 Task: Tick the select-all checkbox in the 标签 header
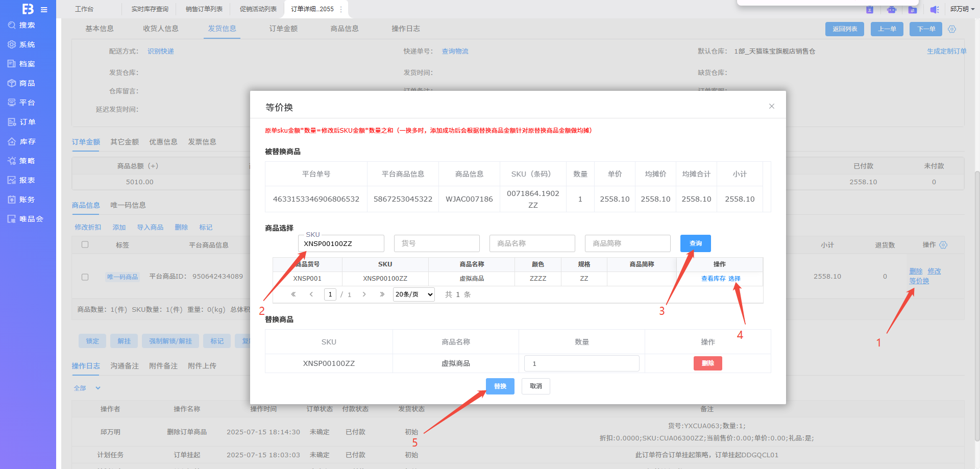tap(85, 245)
